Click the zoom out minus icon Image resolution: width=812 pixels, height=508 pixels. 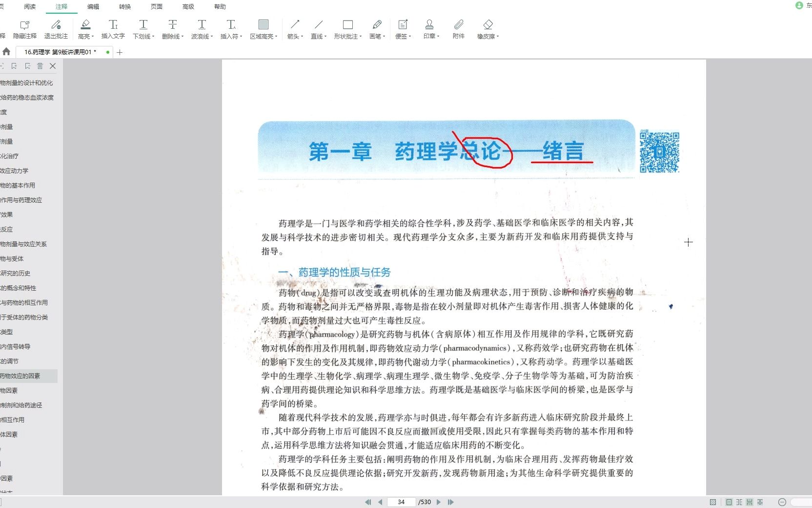point(782,502)
